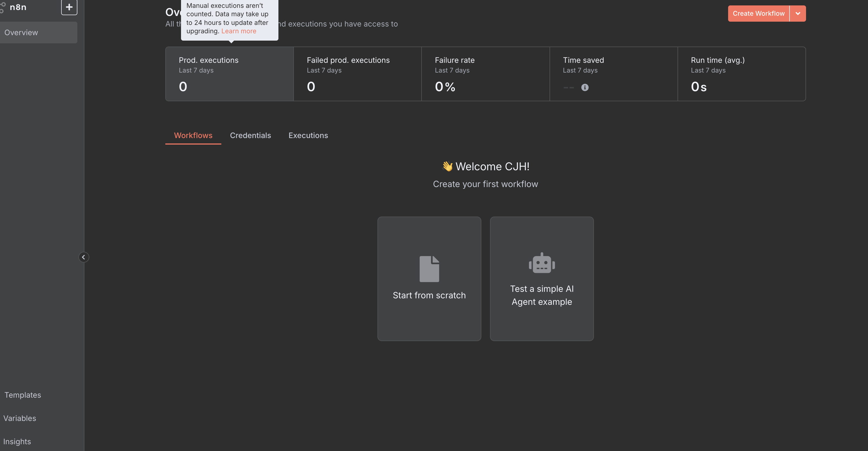
Task: Switch to the Credentials tab
Action: (250, 136)
